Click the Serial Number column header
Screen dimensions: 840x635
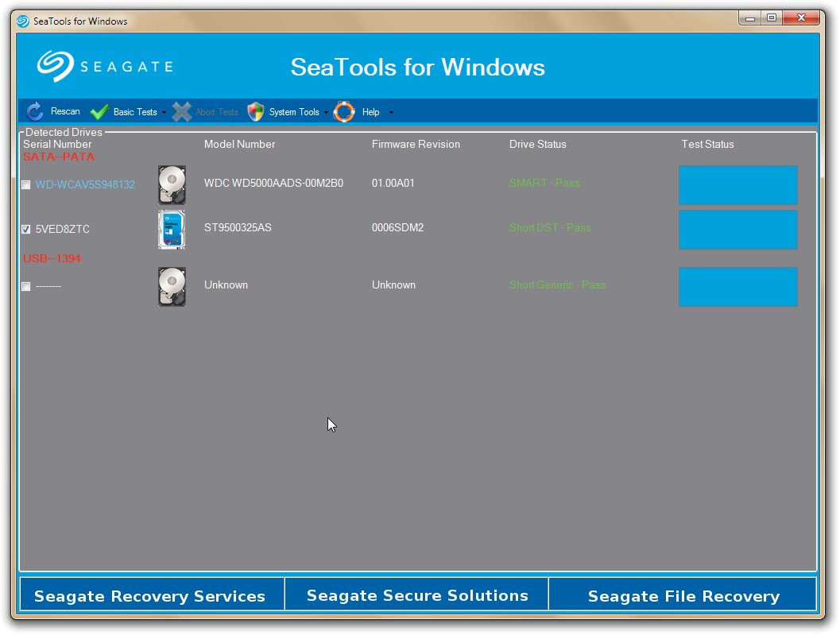pyautogui.click(x=57, y=144)
